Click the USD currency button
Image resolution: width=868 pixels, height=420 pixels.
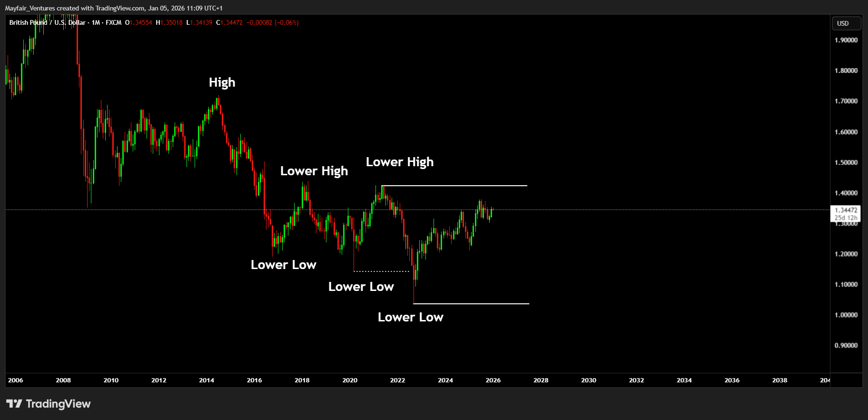(847, 23)
